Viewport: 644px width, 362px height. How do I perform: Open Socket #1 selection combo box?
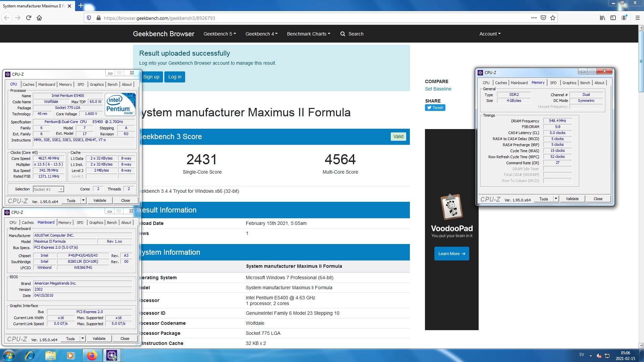coord(48,189)
